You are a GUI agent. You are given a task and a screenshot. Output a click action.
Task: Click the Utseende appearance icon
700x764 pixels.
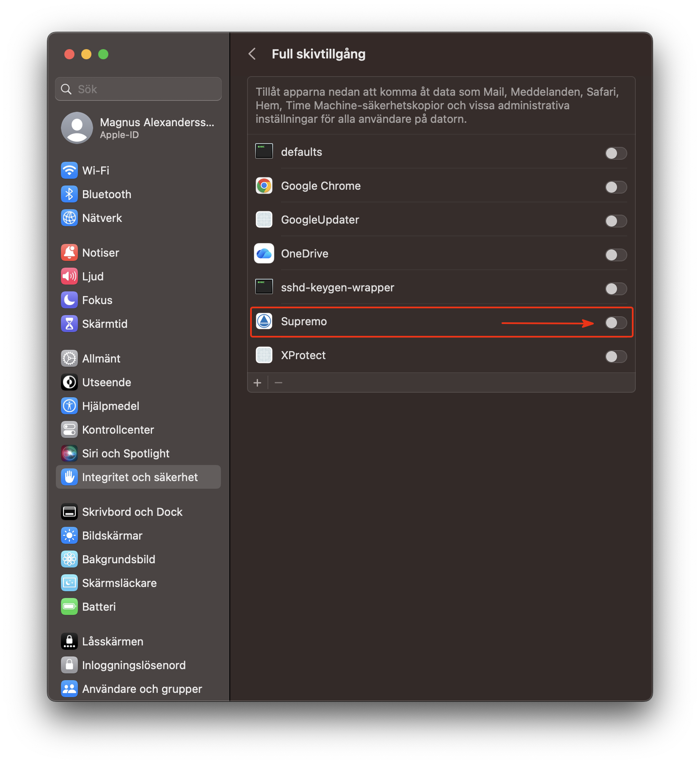coord(69,382)
